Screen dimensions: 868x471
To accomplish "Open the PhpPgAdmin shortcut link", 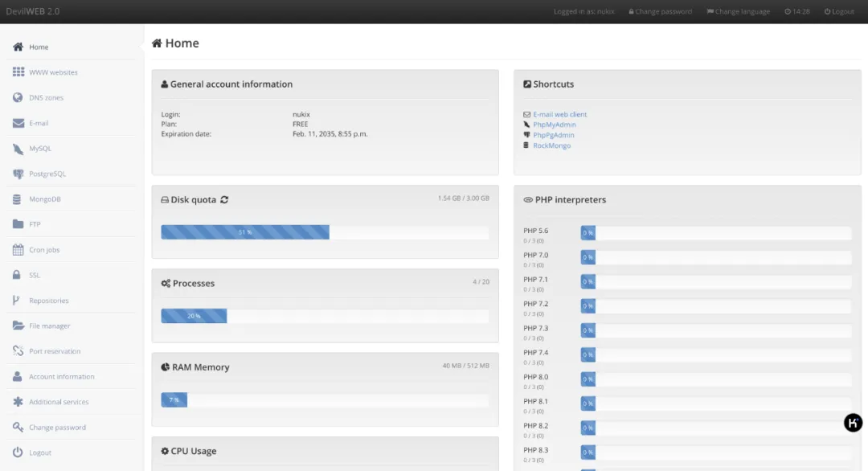I will click(554, 135).
